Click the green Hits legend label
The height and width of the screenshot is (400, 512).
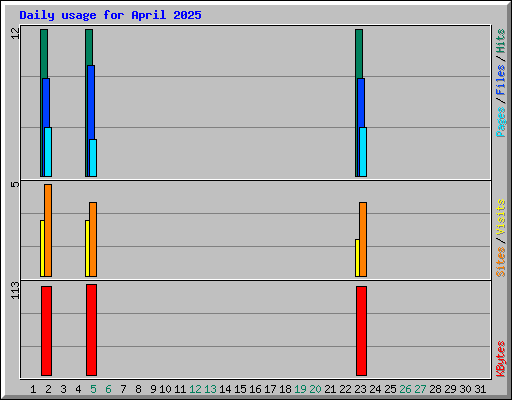(500, 41)
